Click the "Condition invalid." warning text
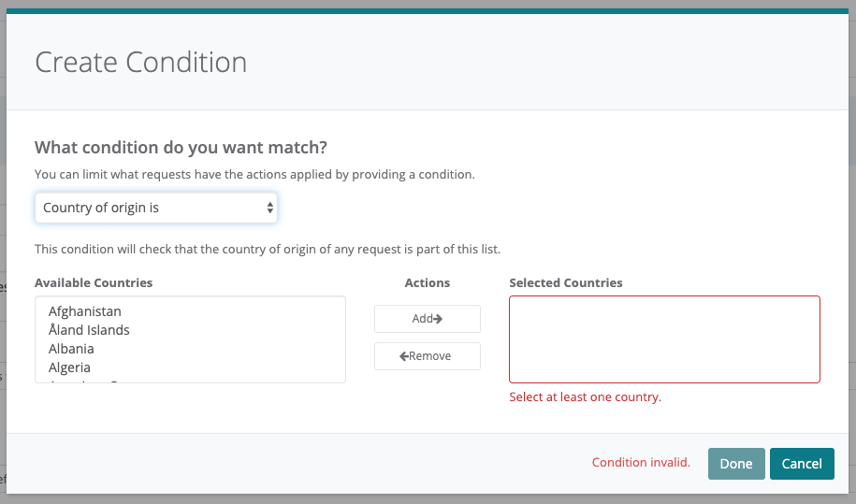 pos(641,463)
